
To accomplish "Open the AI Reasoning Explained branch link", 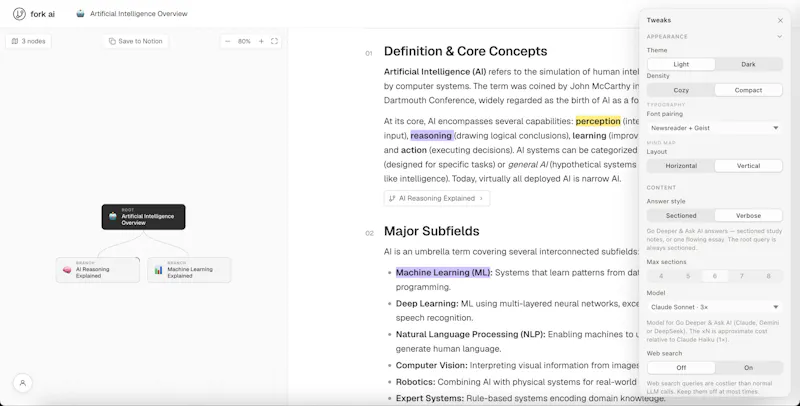I will [437, 198].
